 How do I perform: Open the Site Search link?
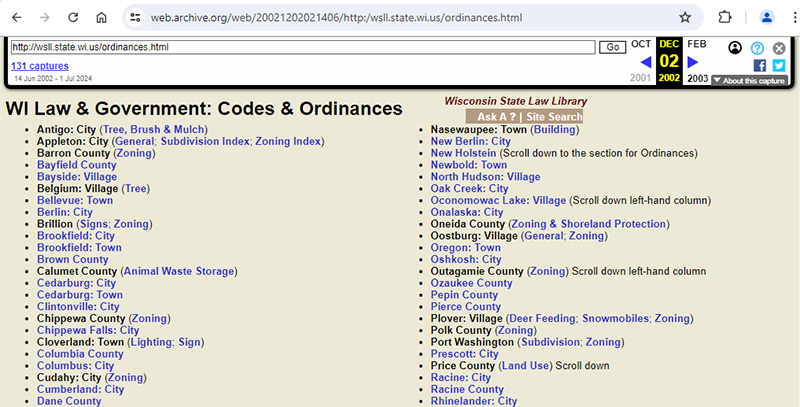point(554,117)
